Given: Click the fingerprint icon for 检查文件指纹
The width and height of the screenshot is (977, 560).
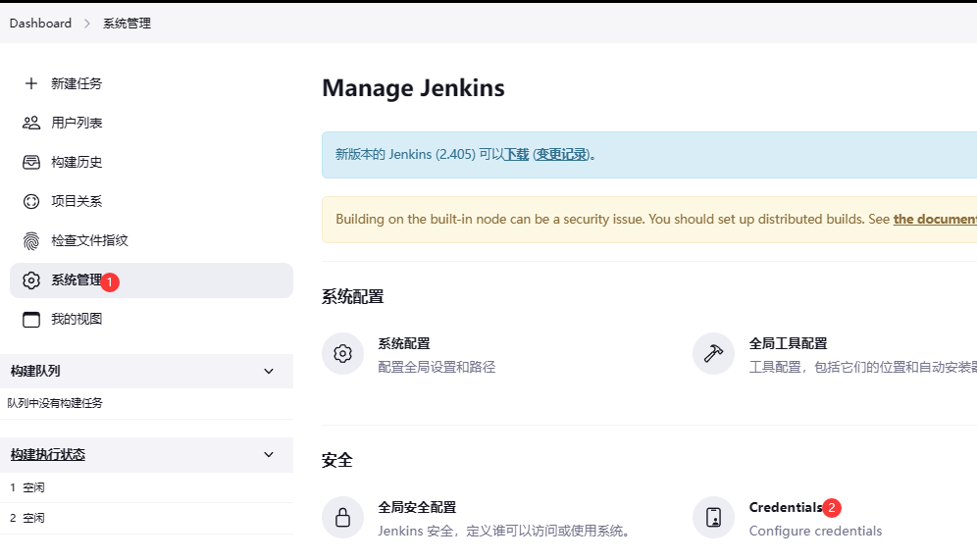Looking at the screenshot, I should pos(31,240).
